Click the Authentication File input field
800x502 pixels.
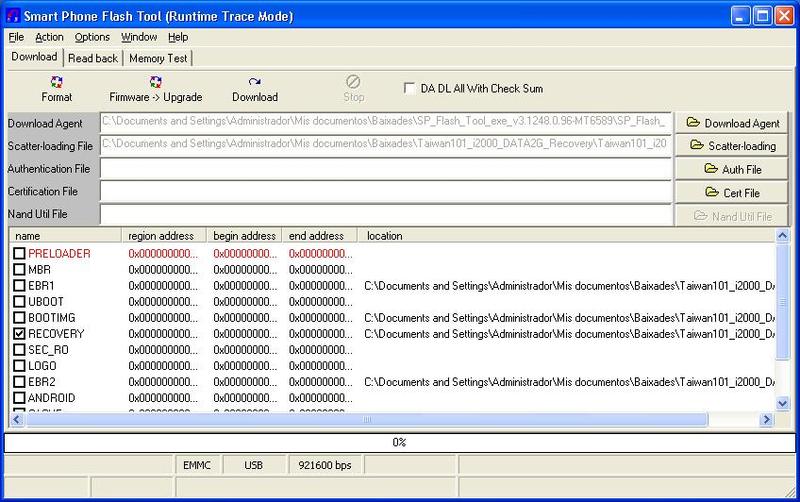pyautogui.click(x=386, y=168)
